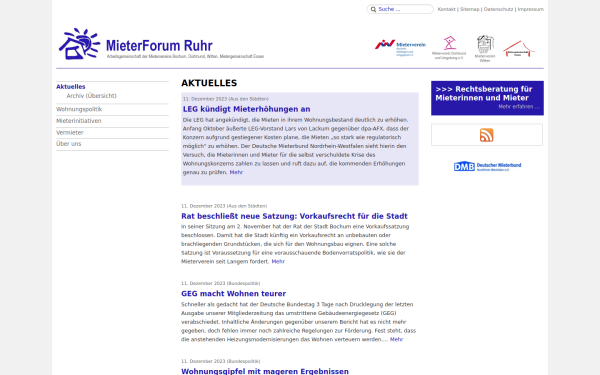Screen dimensions: 600x375
Task: Open Rechtsberatung für Mieterinnen und Mieter banner
Action: pos(487,98)
